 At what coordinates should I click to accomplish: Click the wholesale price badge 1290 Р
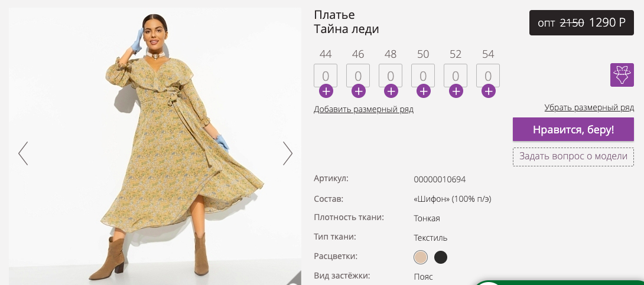[x=581, y=22]
